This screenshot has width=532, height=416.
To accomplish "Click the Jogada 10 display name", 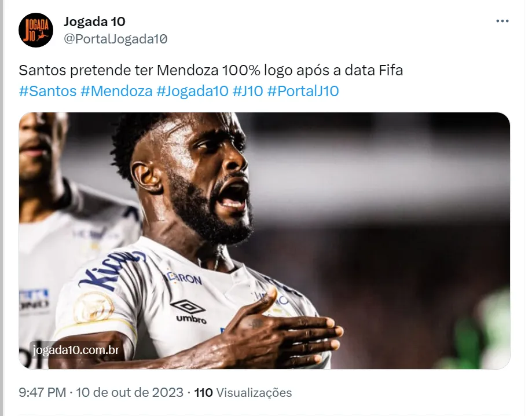I will pos(94,21).
